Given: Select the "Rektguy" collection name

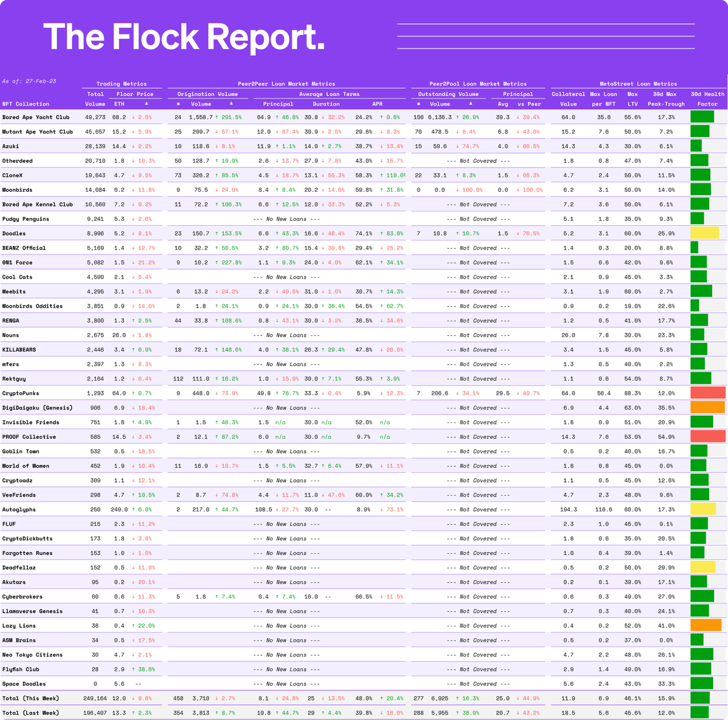Looking at the screenshot, I should click(15, 379).
